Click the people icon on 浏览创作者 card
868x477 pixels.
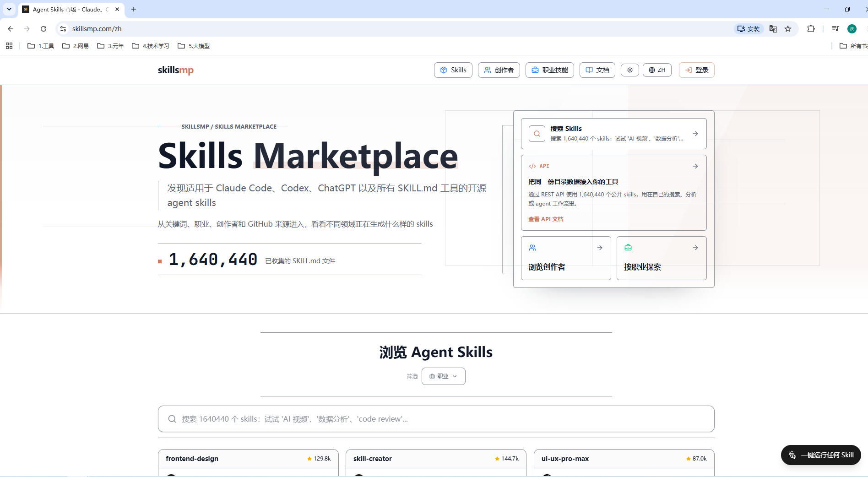tap(532, 248)
